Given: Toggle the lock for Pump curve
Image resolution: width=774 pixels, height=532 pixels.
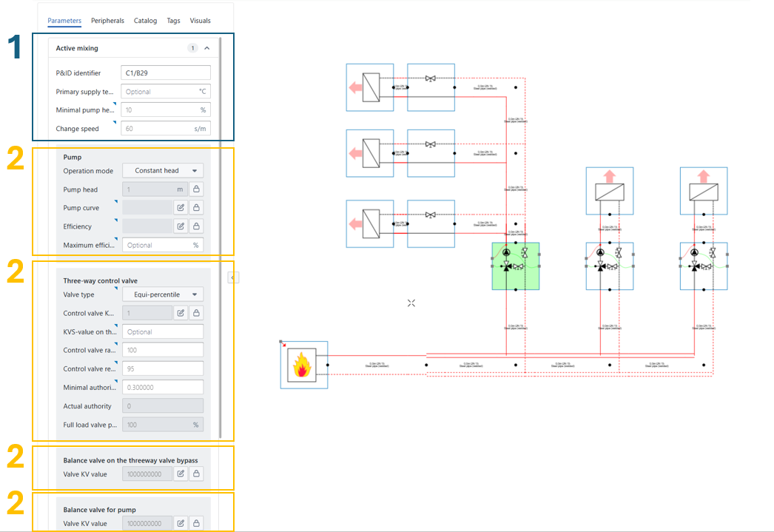Looking at the screenshot, I should (196, 208).
